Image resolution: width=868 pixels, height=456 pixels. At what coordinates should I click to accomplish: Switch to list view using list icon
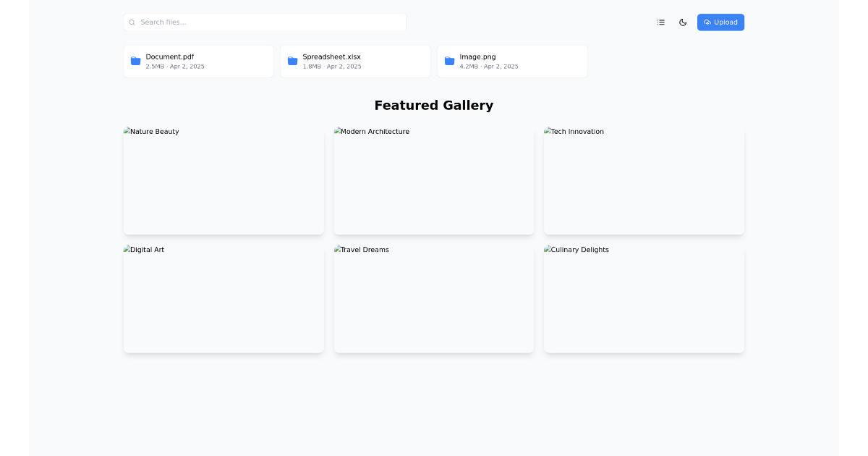tap(660, 22)
